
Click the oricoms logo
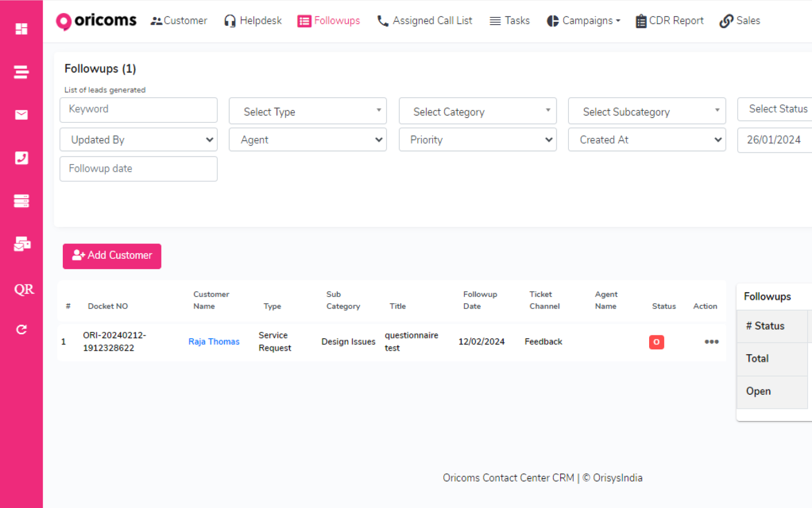coord(96,21)
